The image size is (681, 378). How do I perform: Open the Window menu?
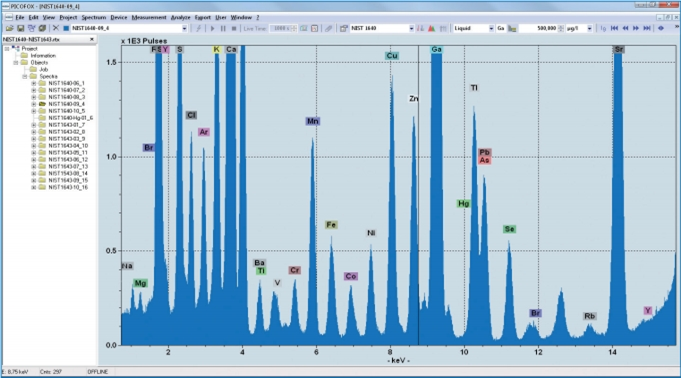[x=241, y=17]
